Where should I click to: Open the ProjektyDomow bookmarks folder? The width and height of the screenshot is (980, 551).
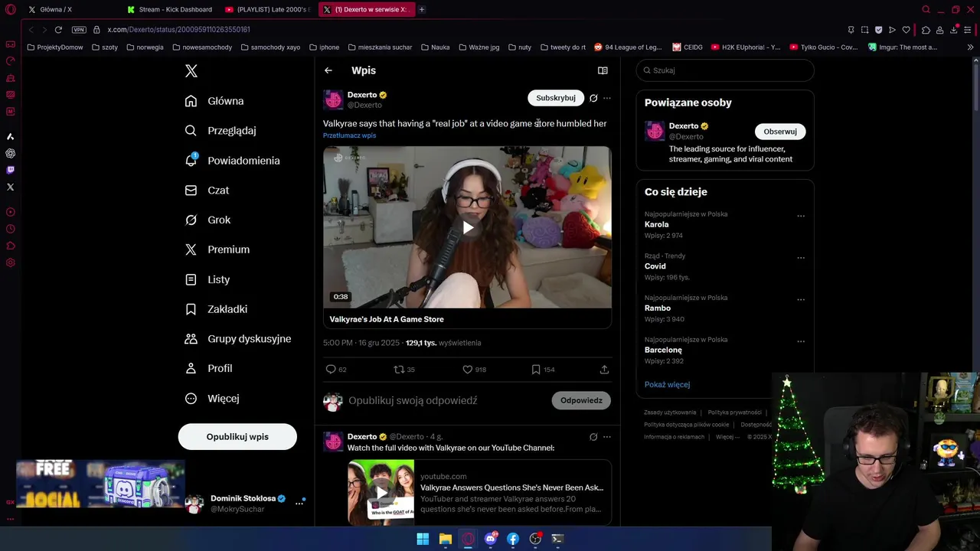55,47
